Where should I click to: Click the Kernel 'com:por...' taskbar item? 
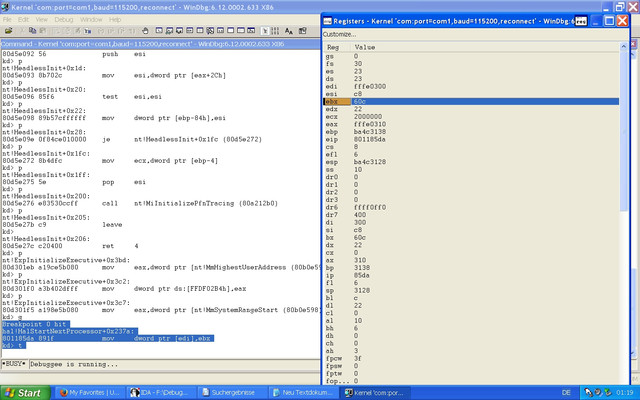point(376,393)
